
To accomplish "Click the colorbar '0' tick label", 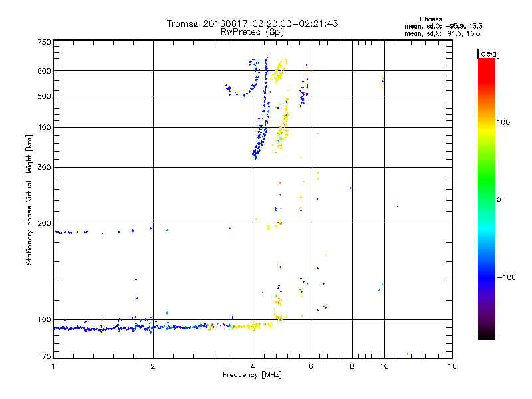I will pos(499,200).
